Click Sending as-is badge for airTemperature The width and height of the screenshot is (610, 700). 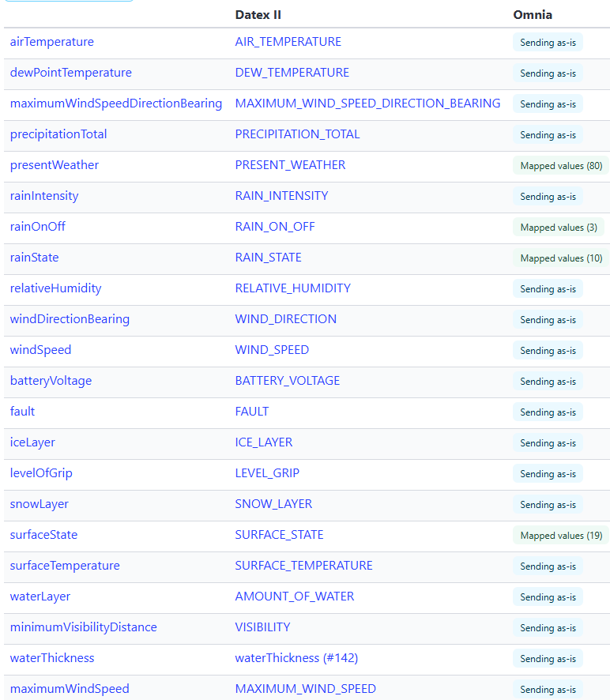548,43
